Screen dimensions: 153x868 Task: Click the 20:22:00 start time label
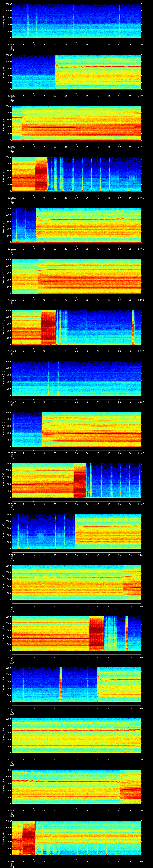12,44
